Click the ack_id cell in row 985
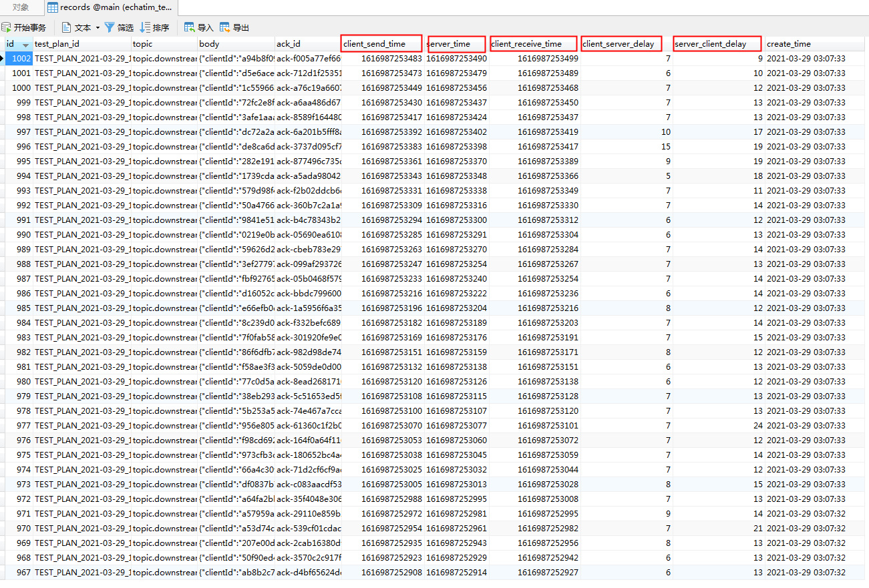 pos(308,308)
